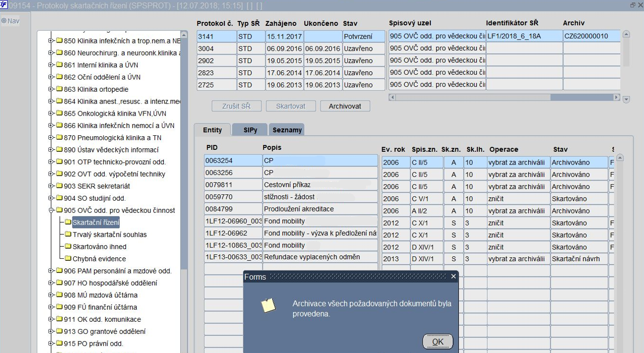Screen dimensions: 644x353
Task: Click scroll-up arrow beside protocol table
Action: (x=626, y=35)
